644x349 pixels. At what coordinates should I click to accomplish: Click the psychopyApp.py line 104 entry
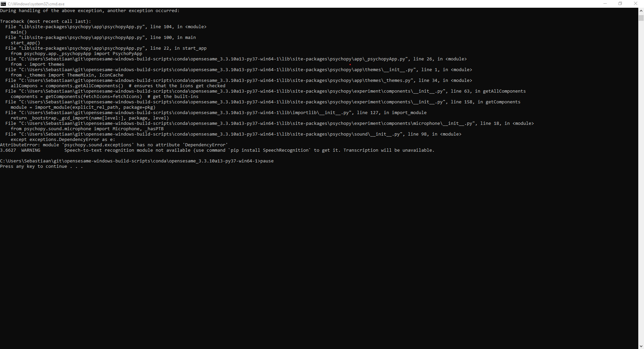tap(106, 27)
